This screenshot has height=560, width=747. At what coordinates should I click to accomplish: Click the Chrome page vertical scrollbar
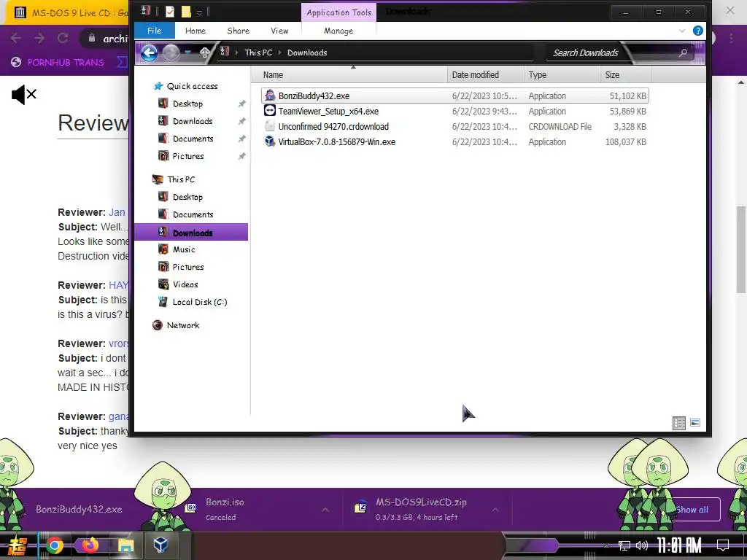point(741,251)
